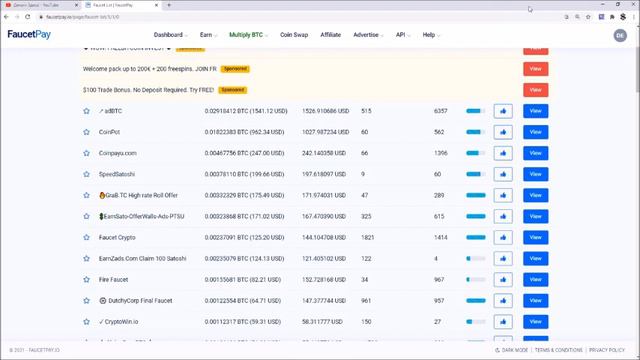Star the EarnZads.Com Claim 100 Satoshi row
This screenshot has height=360, width=640.
[86, 258]
